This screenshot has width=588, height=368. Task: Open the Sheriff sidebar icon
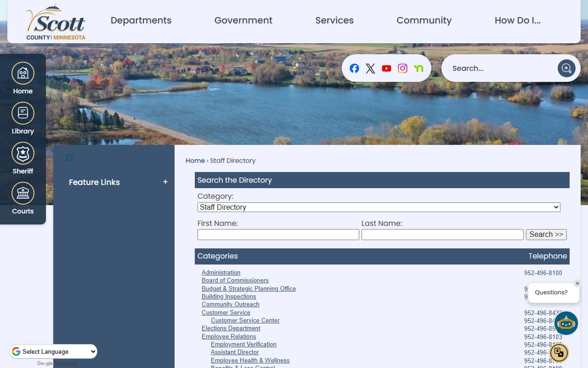point(23,158)
